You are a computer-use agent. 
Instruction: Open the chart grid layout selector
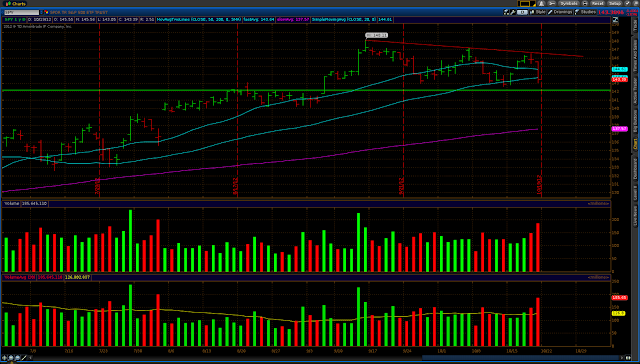(527, 3)
